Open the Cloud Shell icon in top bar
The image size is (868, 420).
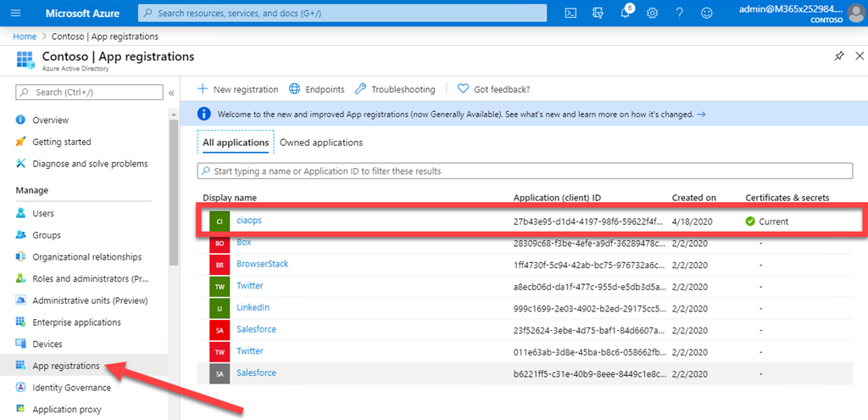571,13
